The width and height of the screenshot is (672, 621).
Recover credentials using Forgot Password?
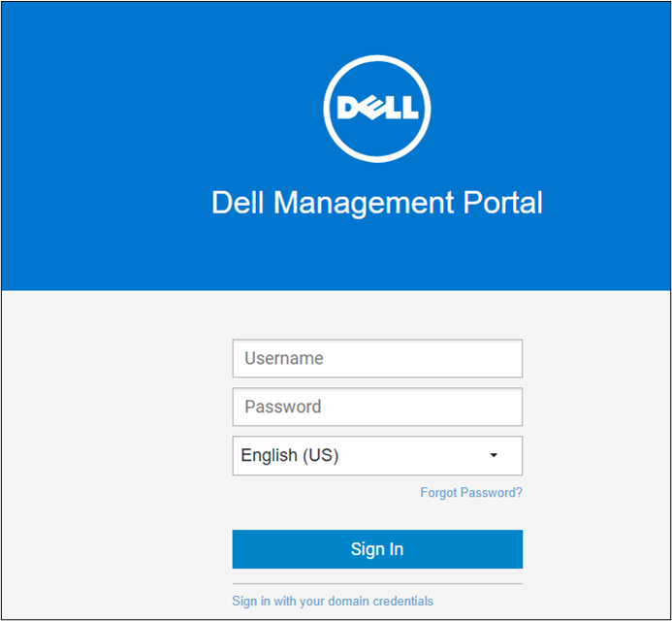(471, 493)
